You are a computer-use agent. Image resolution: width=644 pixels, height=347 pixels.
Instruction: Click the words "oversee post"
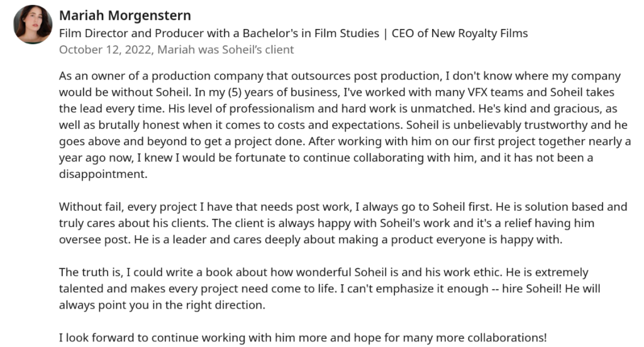click(90, 240)
